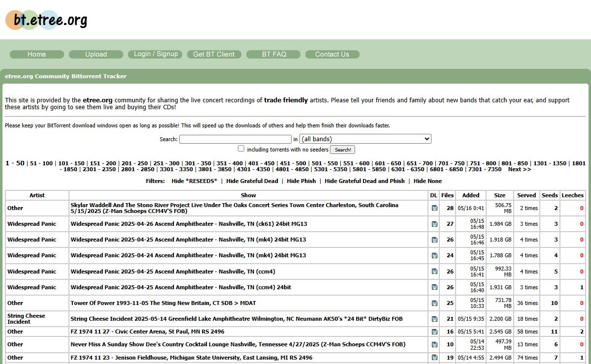Open the Upload menu item
This screenshot has height=364, width=591.
tap(96, 54)
